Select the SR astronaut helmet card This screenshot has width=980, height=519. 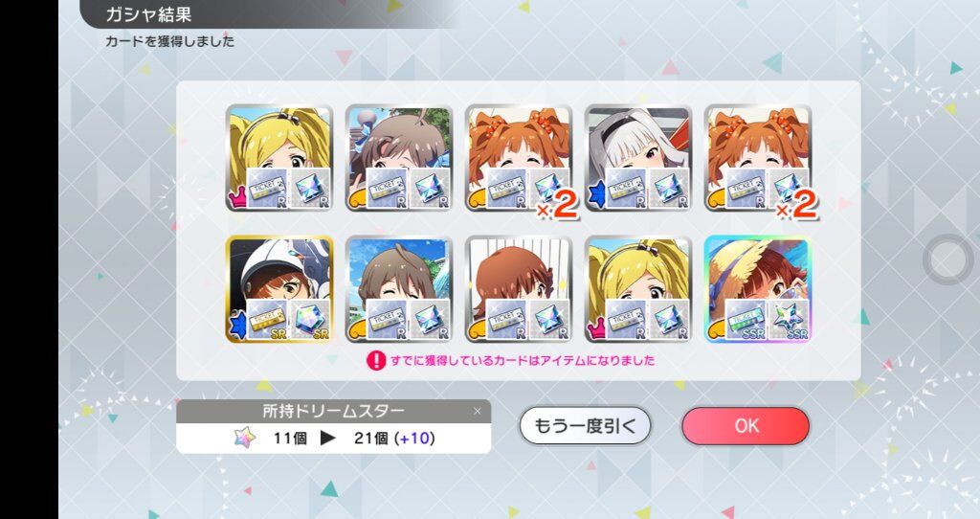(278, 289)
